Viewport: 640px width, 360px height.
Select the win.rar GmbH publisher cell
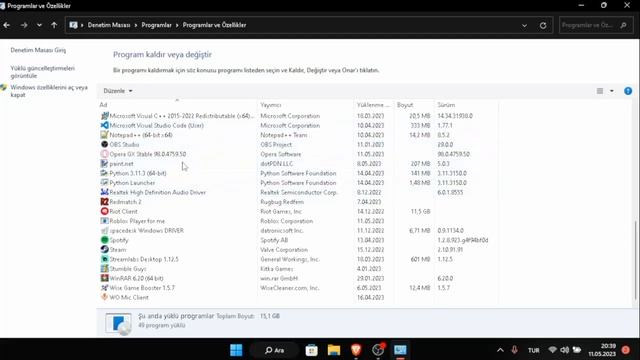tap(279, 278)
